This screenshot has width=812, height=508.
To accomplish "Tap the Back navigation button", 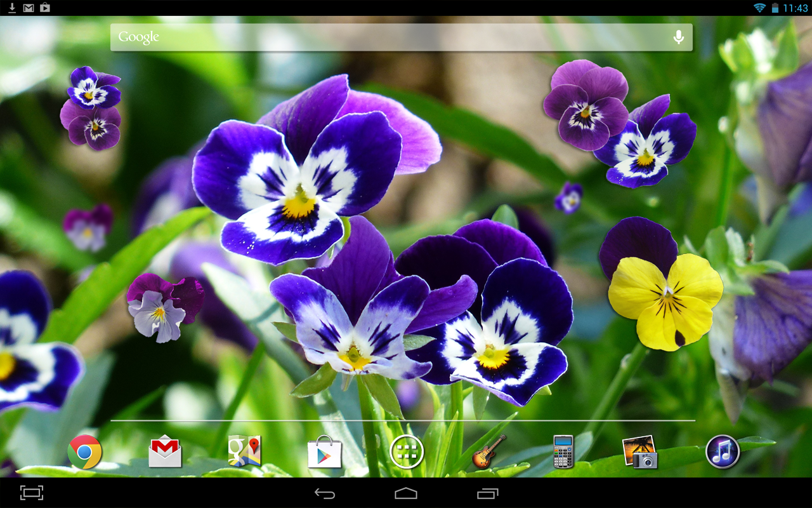I will 325,493.
